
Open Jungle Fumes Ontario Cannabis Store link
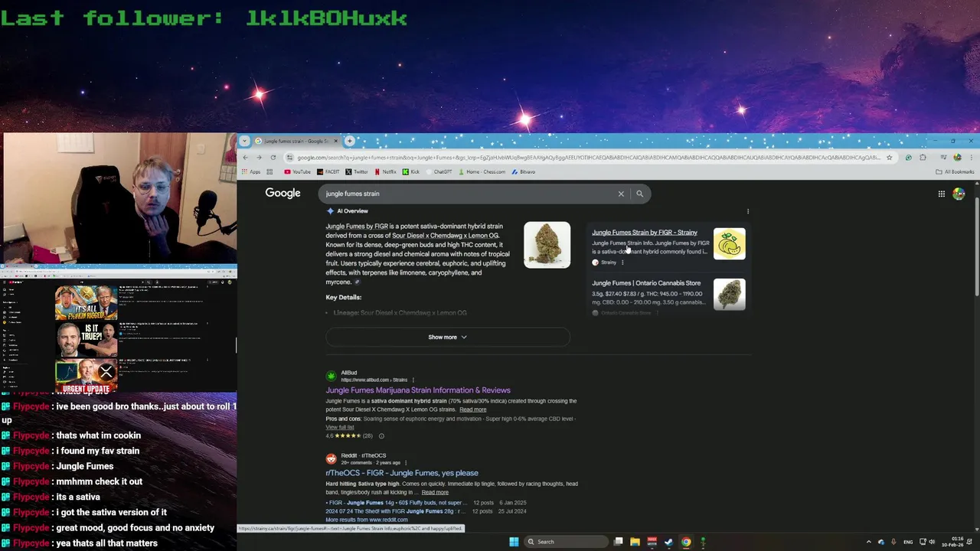(646, 283)
